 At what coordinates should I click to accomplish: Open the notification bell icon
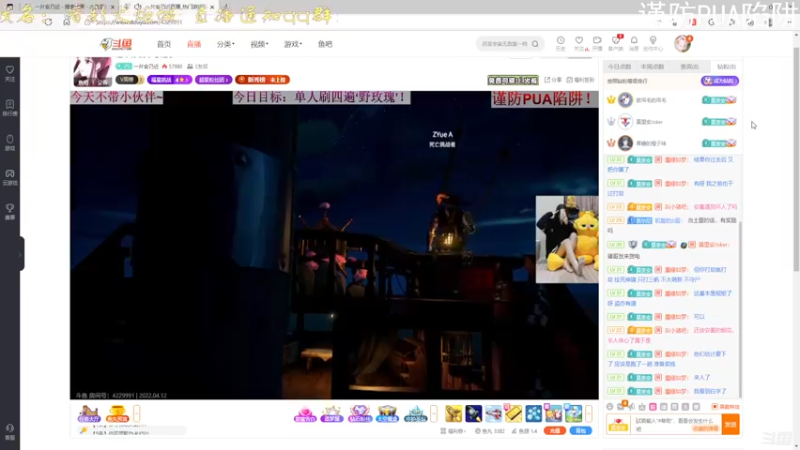click(634, 43)
